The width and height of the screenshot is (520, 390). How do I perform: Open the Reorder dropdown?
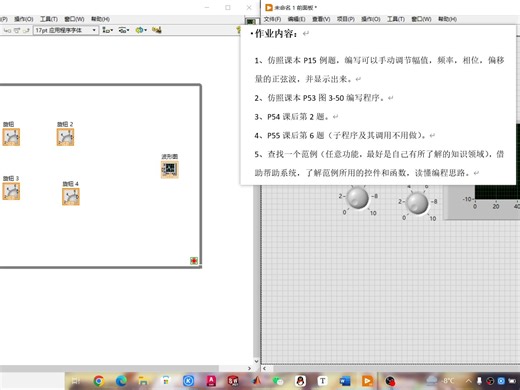[141, 30]
